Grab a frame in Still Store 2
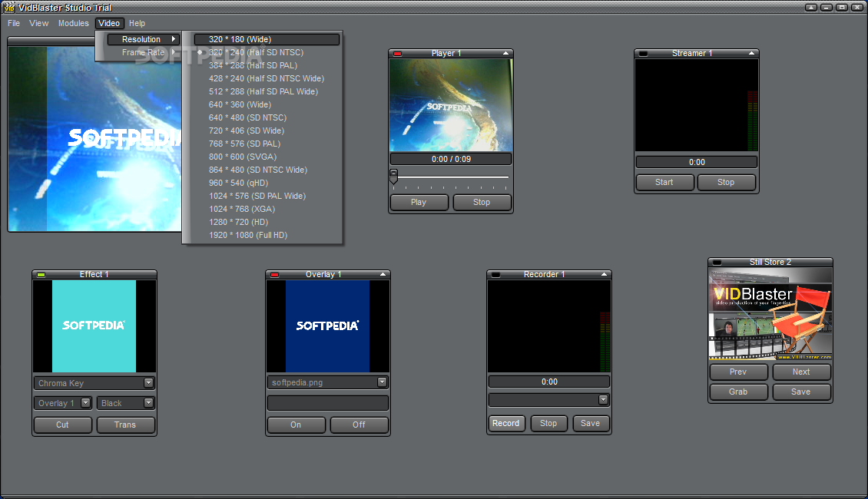The image size is (868, 499). click(x=738, y=392)
